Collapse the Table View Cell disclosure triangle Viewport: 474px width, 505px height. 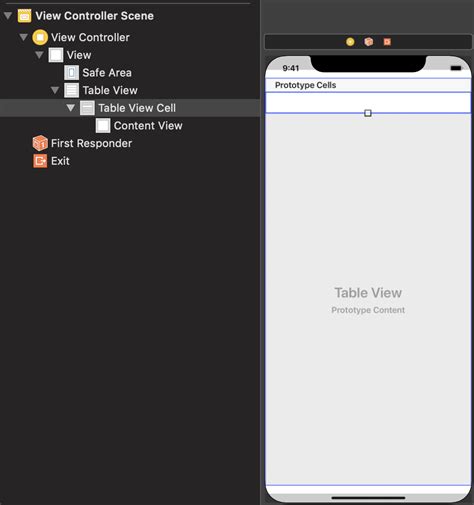tap(71, 107)
